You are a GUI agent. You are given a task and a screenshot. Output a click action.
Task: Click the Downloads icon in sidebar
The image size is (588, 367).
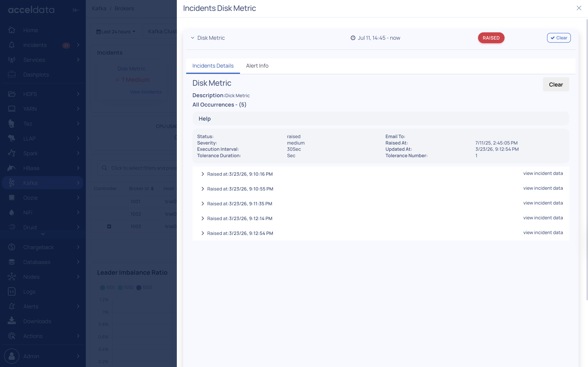12,321
